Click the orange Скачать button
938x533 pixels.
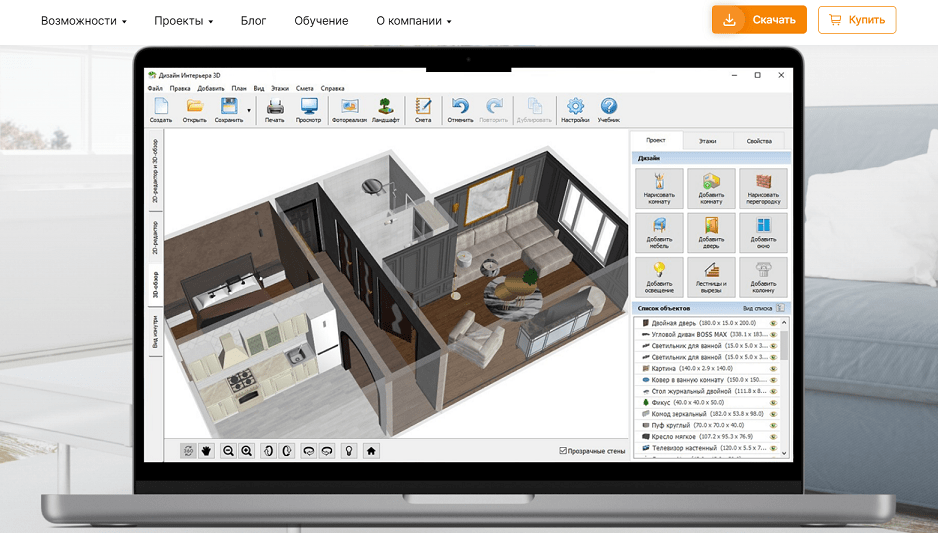pyautogui.click(x=759, y=20)
